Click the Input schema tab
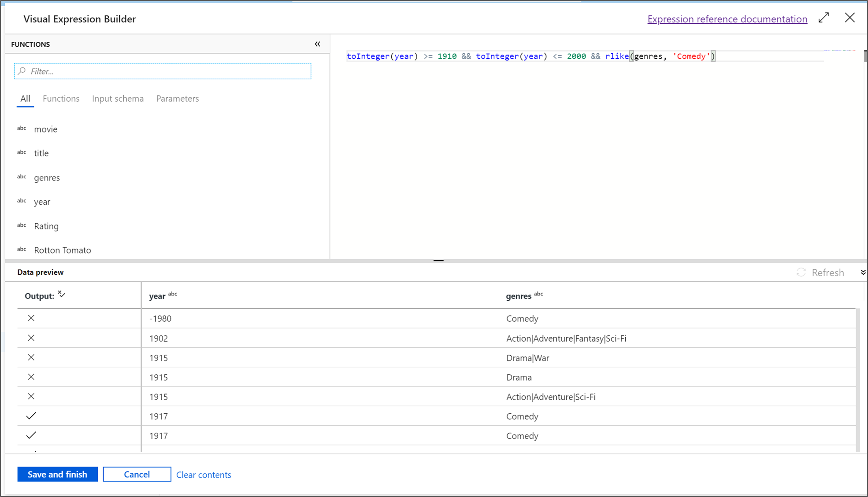This screenshot has height=497, width=868. coord(118,98)
